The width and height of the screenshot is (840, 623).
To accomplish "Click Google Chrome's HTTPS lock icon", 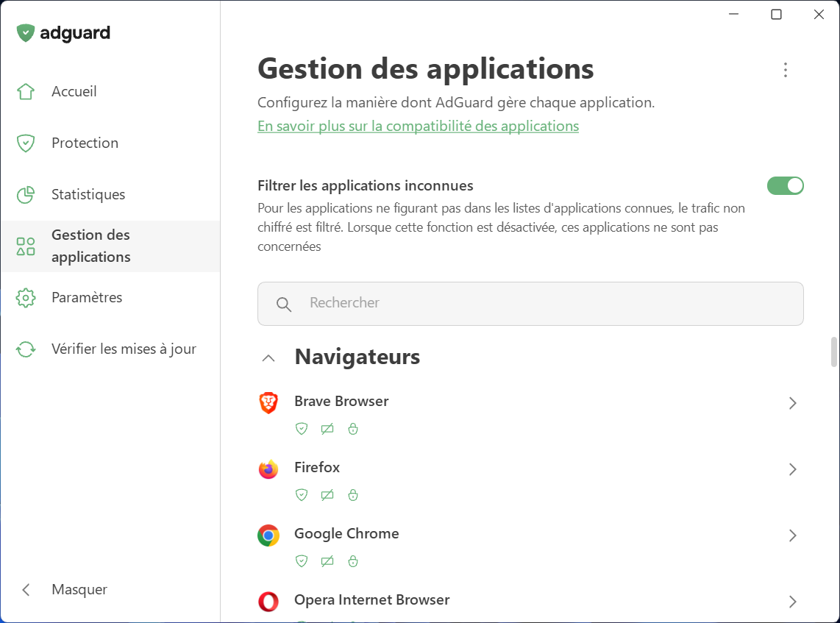I will (353, 561).
